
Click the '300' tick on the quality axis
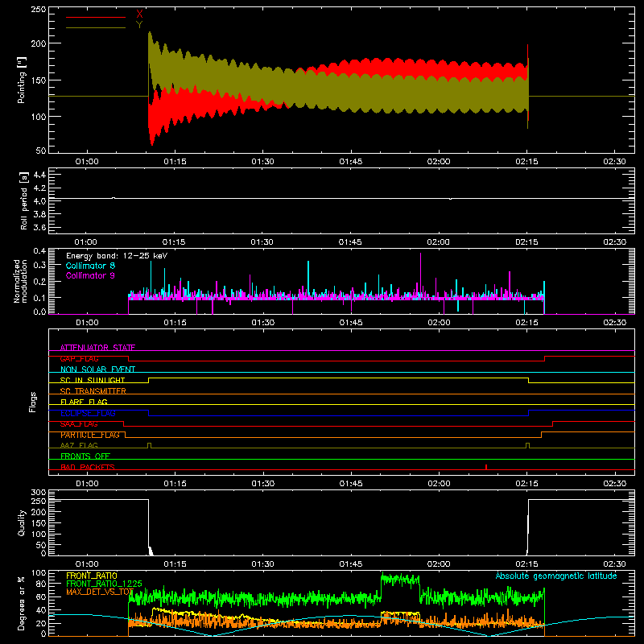pyautogui.click(x=39, y=493)
